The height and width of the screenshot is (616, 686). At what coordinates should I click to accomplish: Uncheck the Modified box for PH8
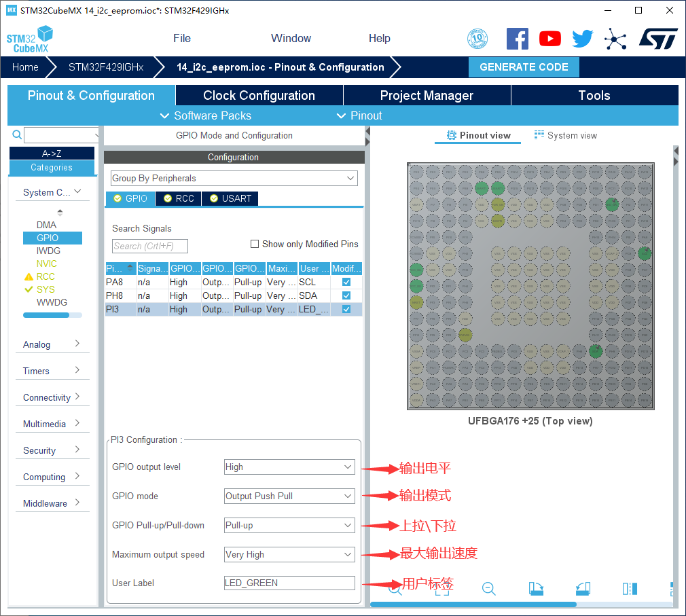[346, 295]
